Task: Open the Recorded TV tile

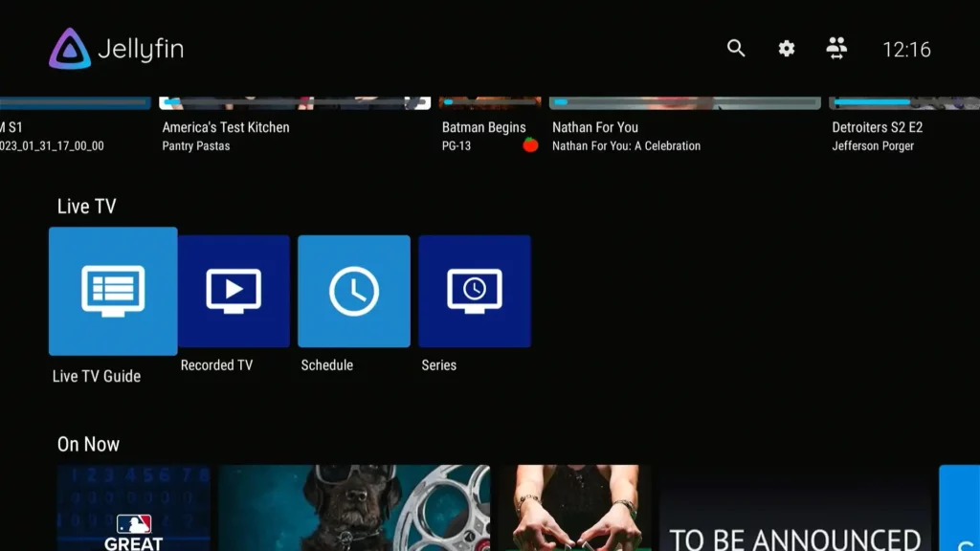Action: point(234,291)
